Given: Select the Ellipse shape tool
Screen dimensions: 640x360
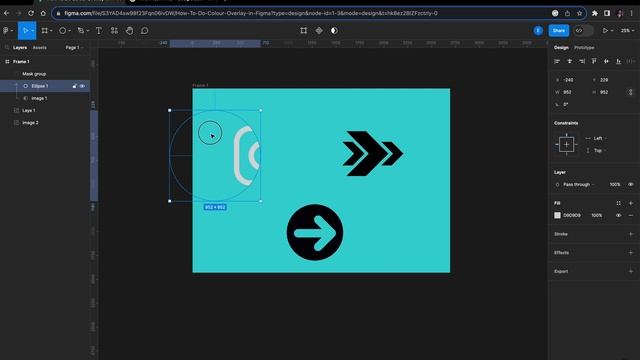Looking at the screenshot, I should [62, 31].
